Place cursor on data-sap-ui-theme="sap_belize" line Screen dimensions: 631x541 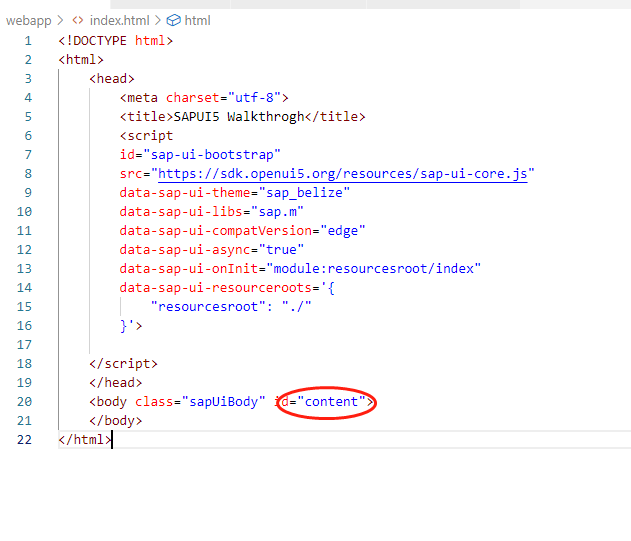(x=235, y=193)
